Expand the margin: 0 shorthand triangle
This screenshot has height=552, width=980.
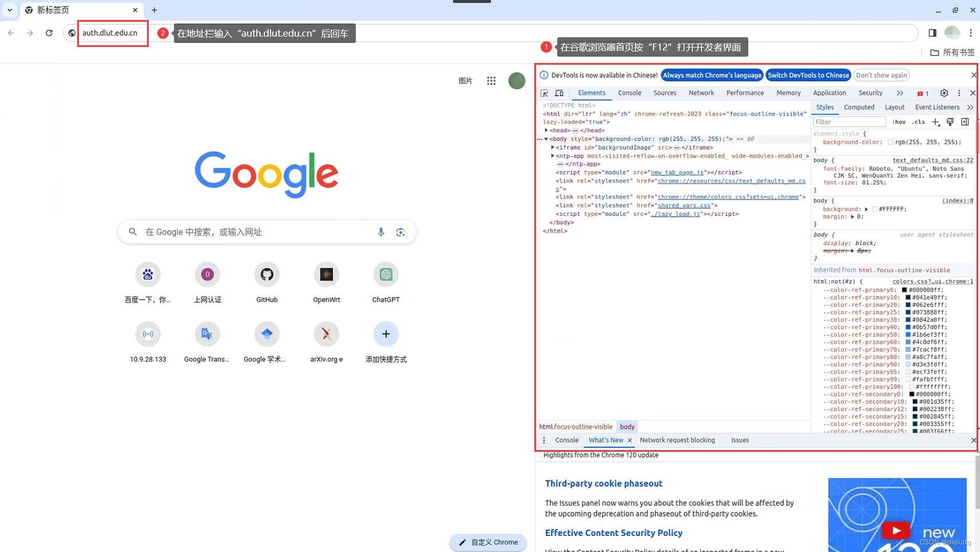[852, 217]
